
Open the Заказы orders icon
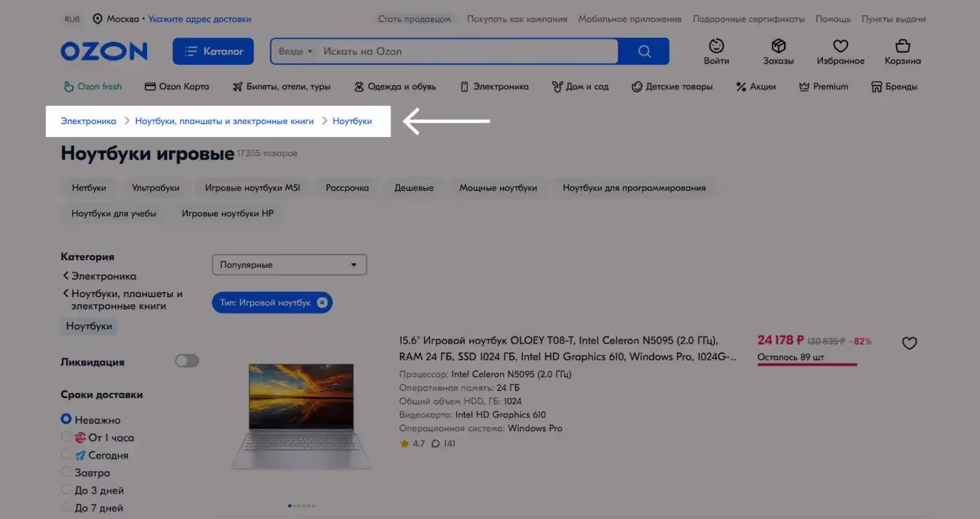(778, 52)
